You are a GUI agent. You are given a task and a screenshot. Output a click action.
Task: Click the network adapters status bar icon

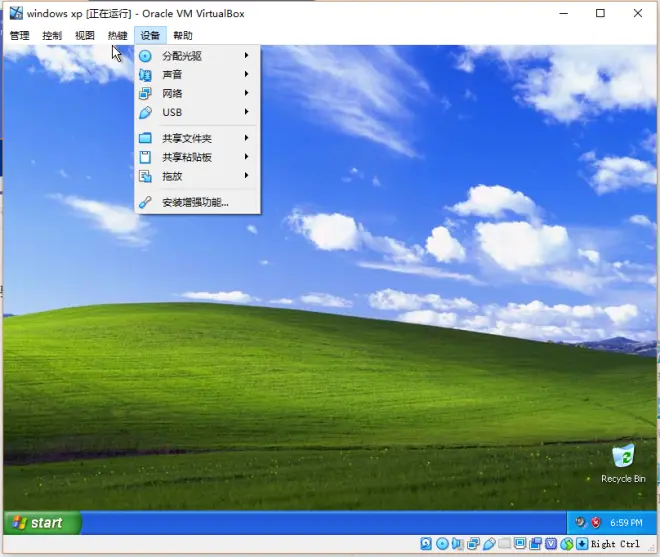click(473, 544)
